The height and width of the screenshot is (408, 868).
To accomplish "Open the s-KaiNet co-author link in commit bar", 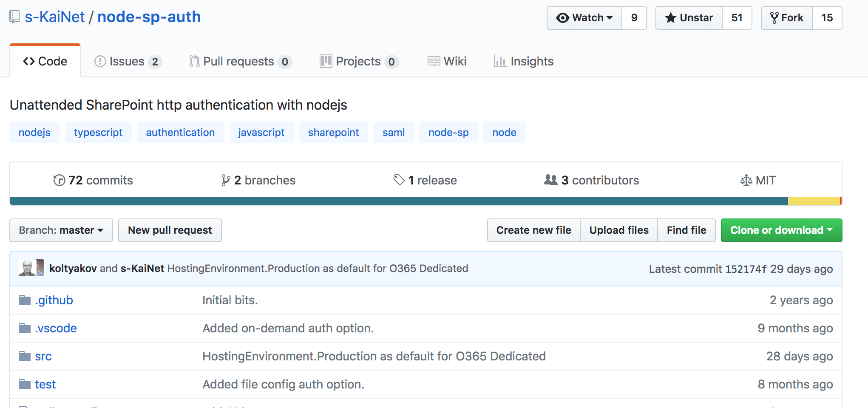I will 142,269.
